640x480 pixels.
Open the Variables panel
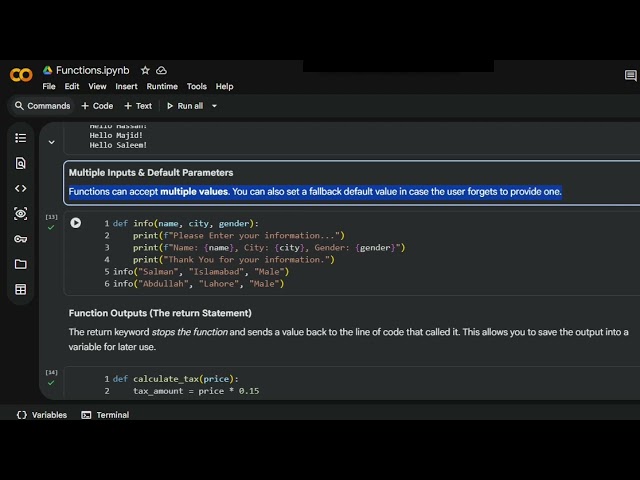(42, 415)
